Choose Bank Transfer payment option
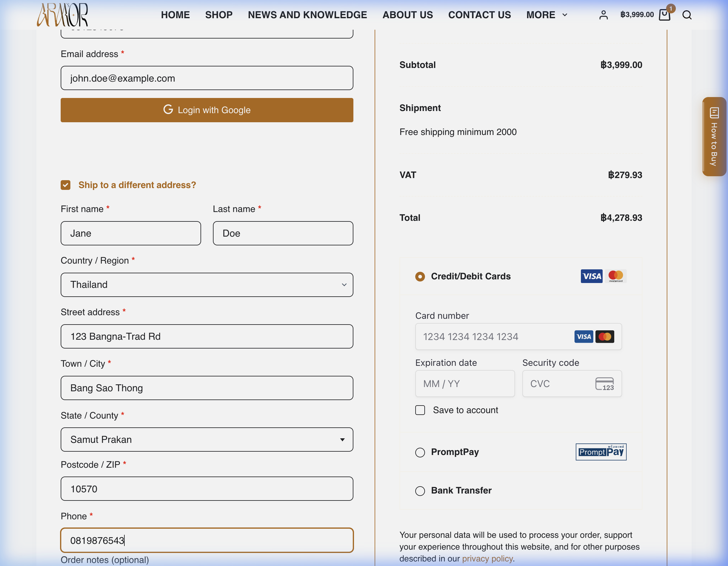This screenshot has height=566, width=728. (x=420, y=491)
